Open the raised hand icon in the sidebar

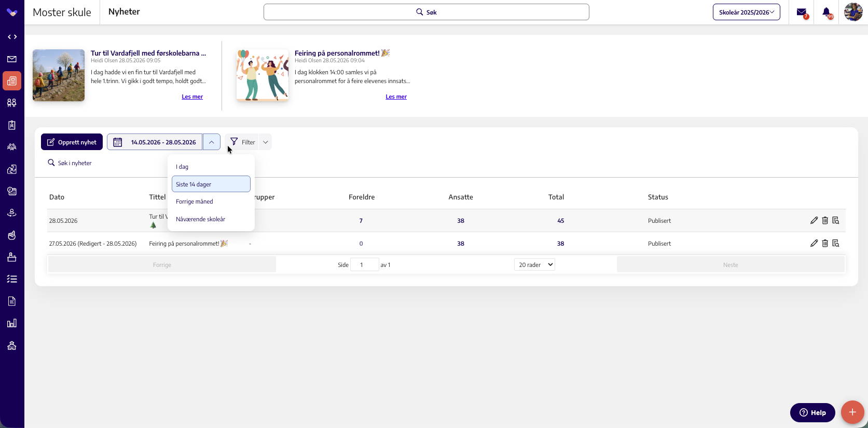[12, 235]
